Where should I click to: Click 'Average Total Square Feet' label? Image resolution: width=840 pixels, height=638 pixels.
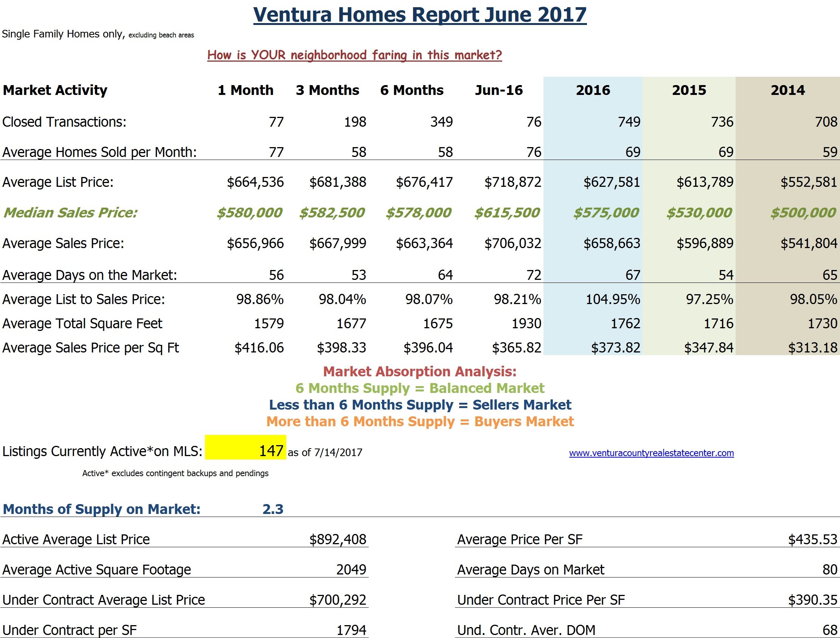pyautogui.click(x=82, y=324)
